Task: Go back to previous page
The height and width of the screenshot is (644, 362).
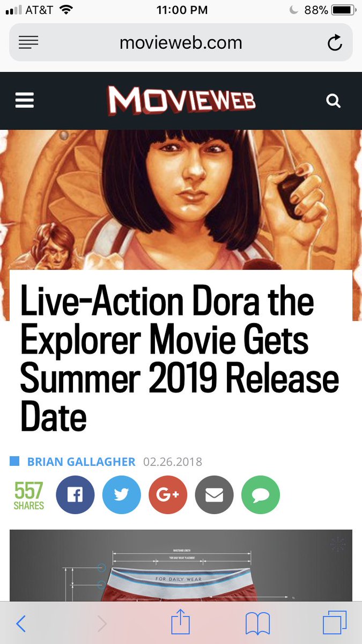Action: point(21,624)
